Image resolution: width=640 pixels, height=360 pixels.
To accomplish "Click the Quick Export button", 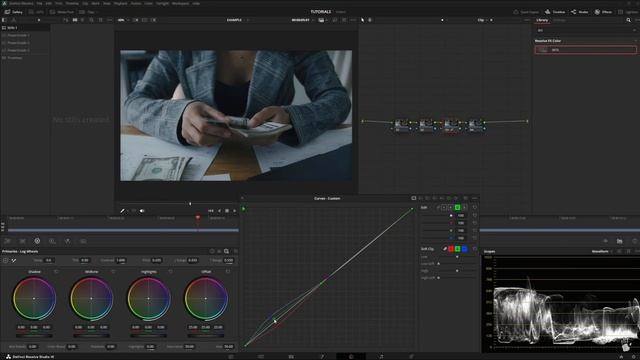I will [x=526, y=12].
